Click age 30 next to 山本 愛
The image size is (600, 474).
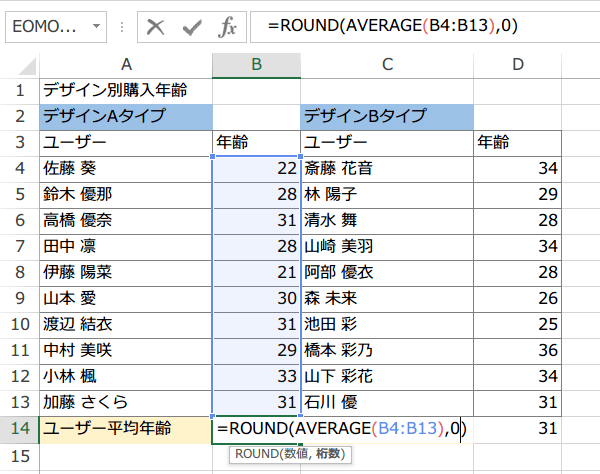click(256, 299)
